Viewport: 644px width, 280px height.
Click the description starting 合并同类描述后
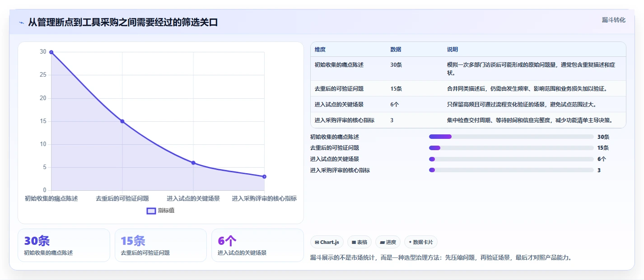(527, 89)
